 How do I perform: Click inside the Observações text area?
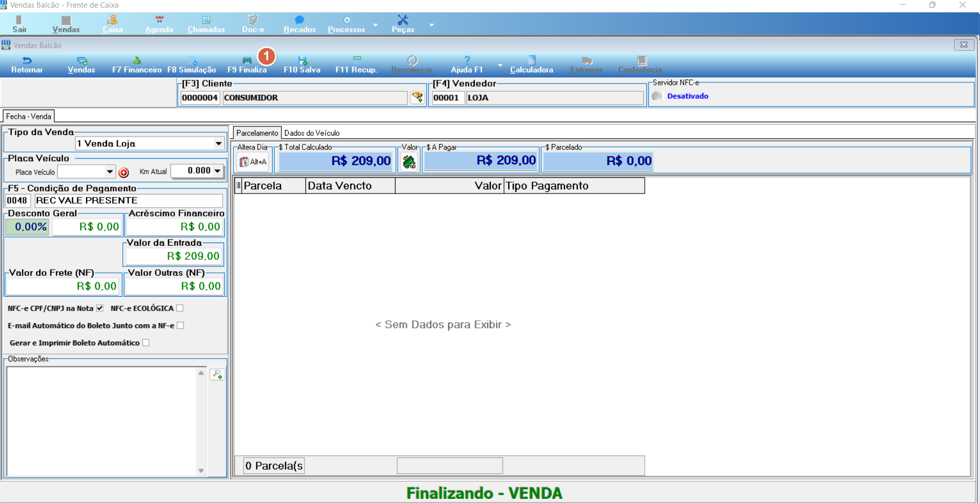pyautogui.click(x=101, y=421)
